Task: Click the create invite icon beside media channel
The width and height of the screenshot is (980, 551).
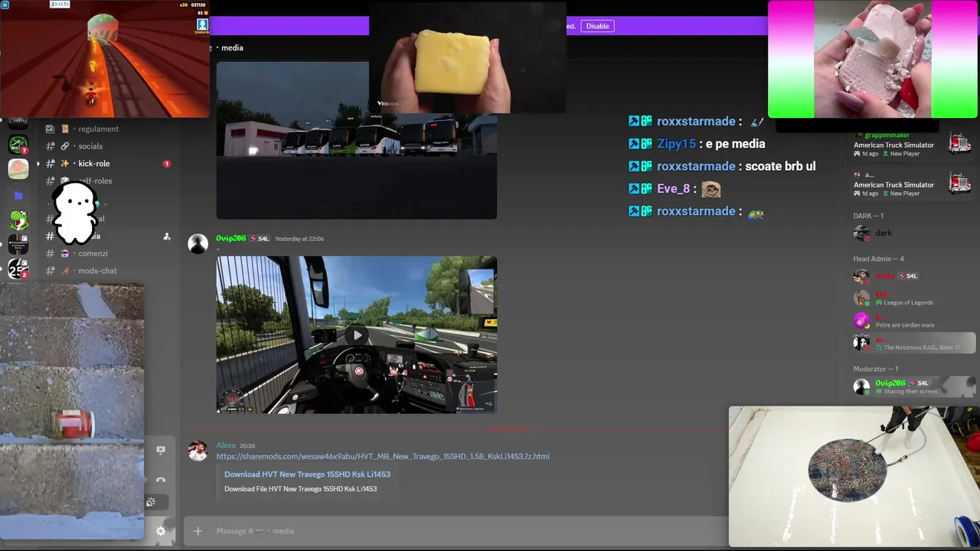Action: 167,236
